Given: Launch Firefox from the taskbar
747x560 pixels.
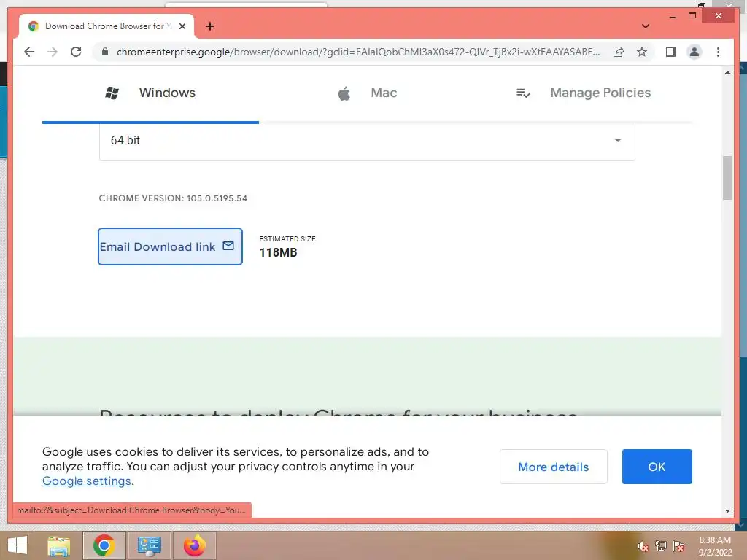Looking at the screenshot, I should tap(194, 545).
